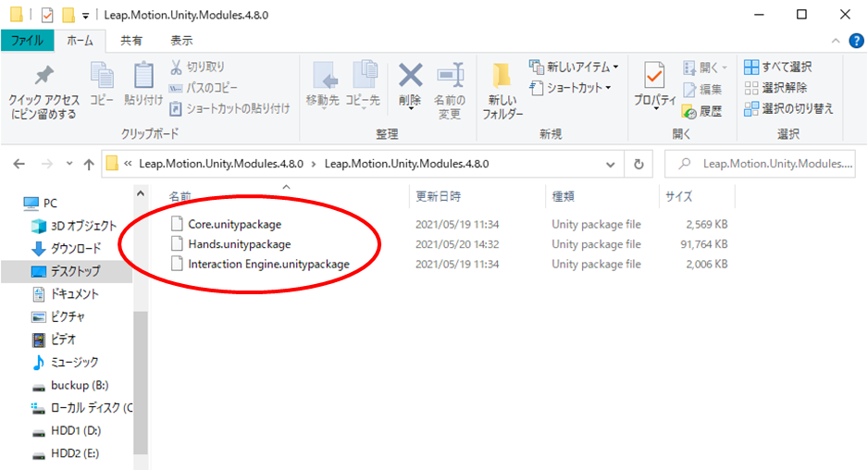The height and width of the screenshot is (470, 868).
Task: Select Local Disk (ローカル ディスク) drive
Action: 81,408
